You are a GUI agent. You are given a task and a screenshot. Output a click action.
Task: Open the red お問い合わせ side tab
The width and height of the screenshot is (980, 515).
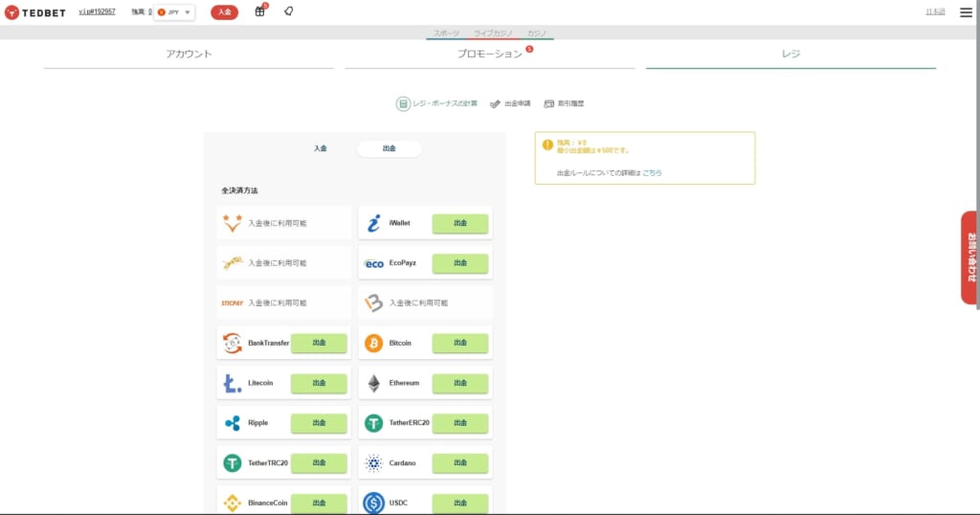pos(970,257)
